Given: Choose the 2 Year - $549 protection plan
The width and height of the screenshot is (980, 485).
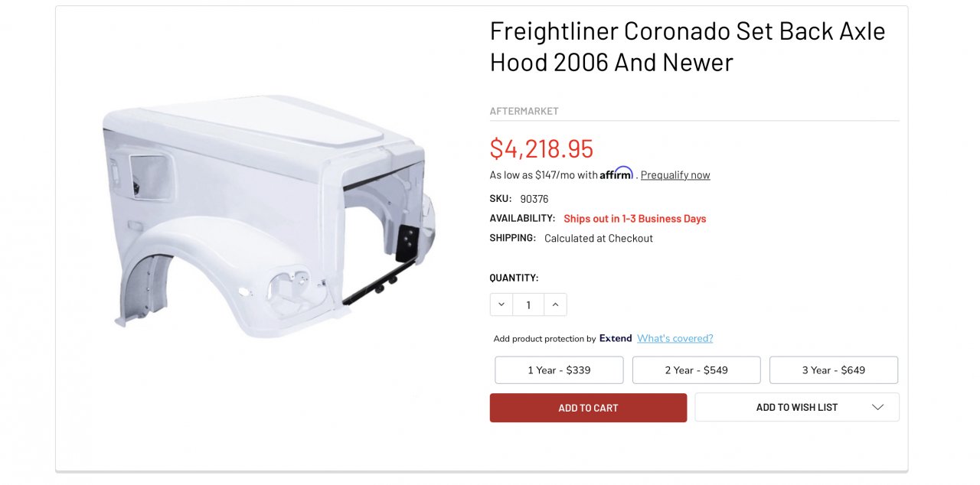Looking at the screenshot, I should pos(696,370).
